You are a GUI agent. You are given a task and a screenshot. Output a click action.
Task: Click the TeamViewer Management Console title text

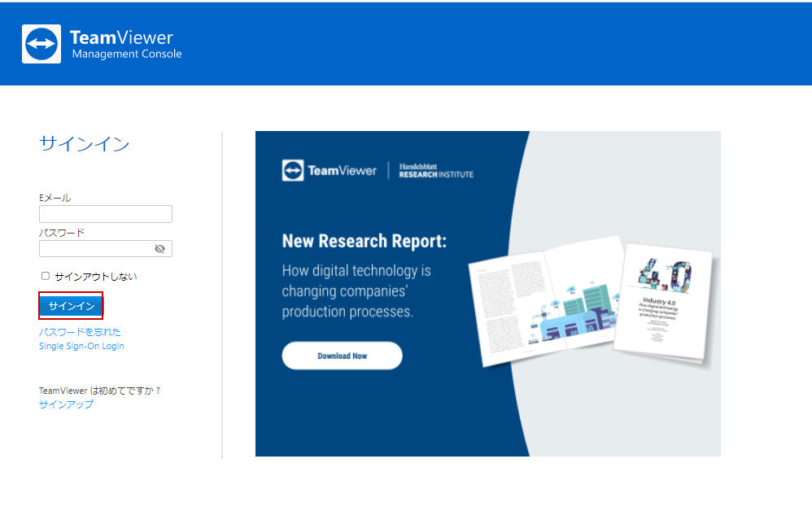126,45
